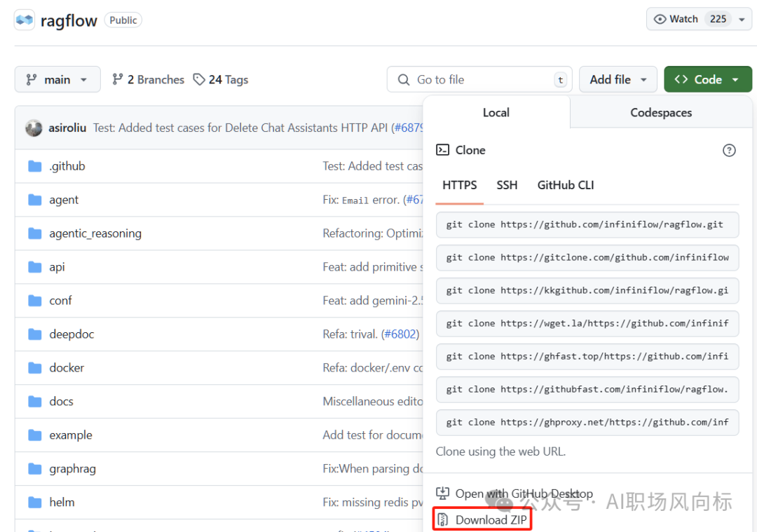This screenshot has height=532, width=757.
Task: Click the branch icon beside 2 Branches
Action: pos(117,79)
